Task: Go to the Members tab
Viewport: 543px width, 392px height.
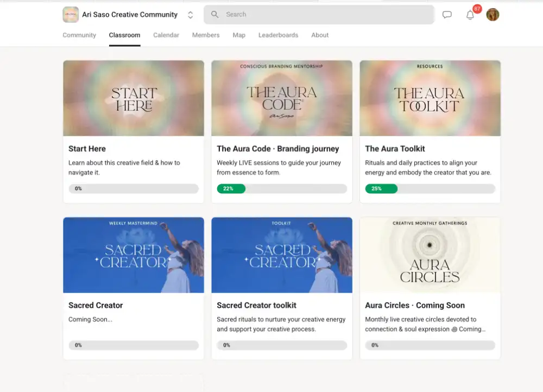Action: click(x=206, y=35)
